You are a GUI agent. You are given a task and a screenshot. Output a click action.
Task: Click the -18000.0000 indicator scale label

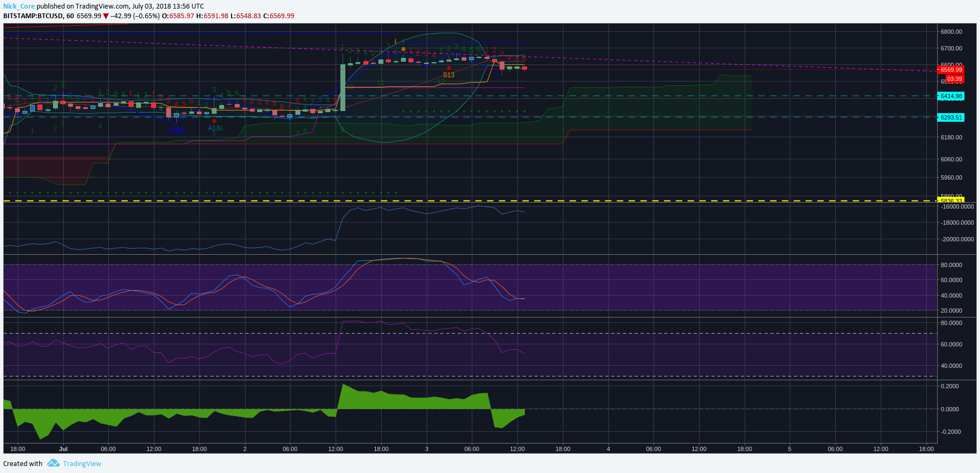click(957, 223)
